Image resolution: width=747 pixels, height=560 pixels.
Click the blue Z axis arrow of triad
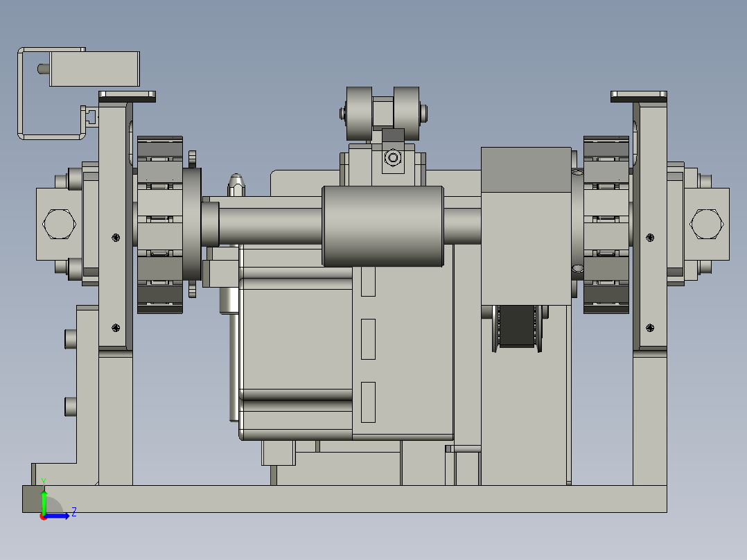[x=57, y=516]
